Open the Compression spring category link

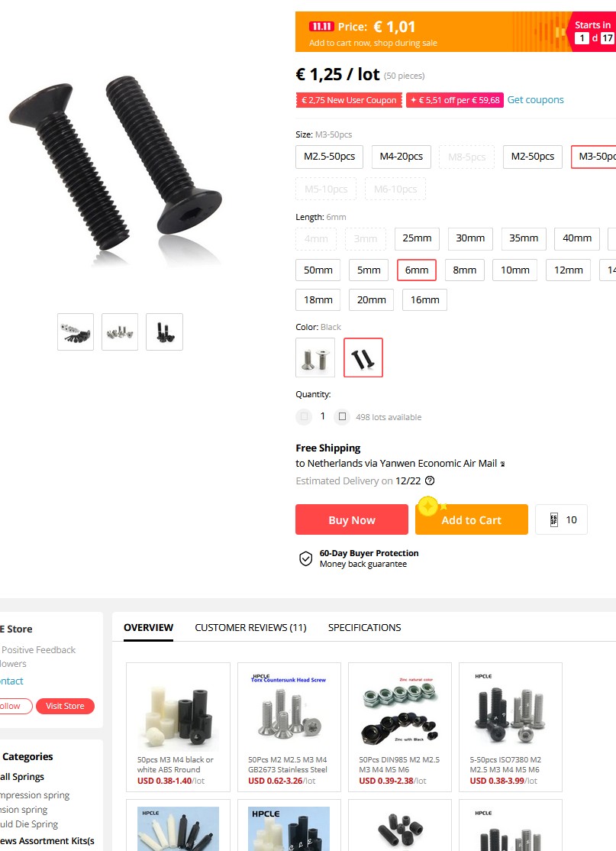coord(34,795)
